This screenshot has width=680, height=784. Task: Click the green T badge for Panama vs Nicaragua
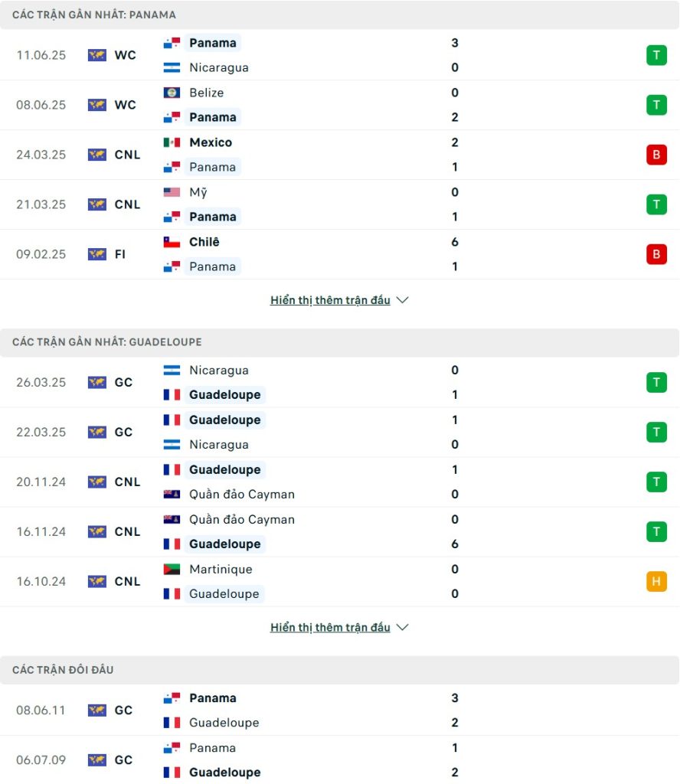(x=656, y=55)
